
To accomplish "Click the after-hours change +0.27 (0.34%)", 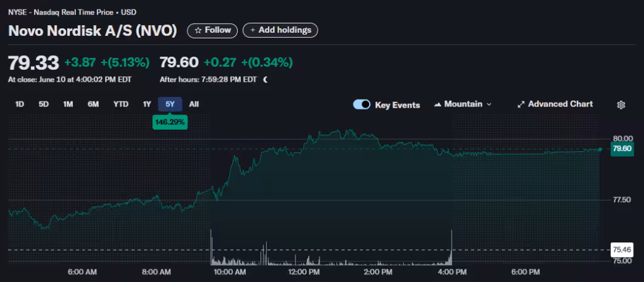I will [248, 62].
